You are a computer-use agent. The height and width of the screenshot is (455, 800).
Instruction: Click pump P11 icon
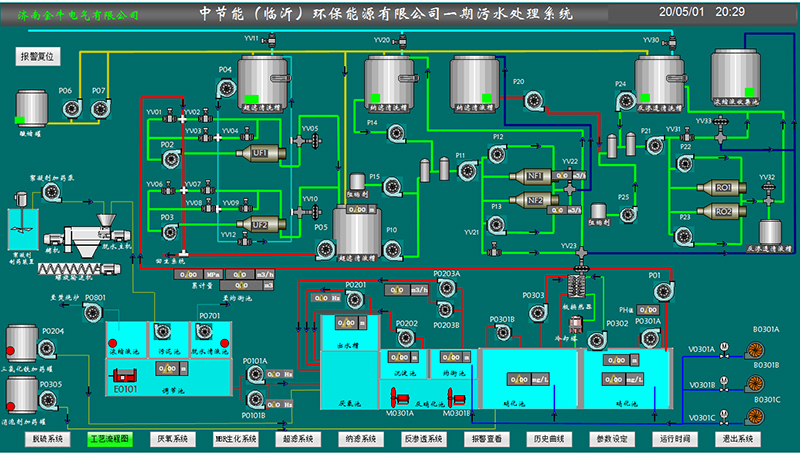coord(467,170)
